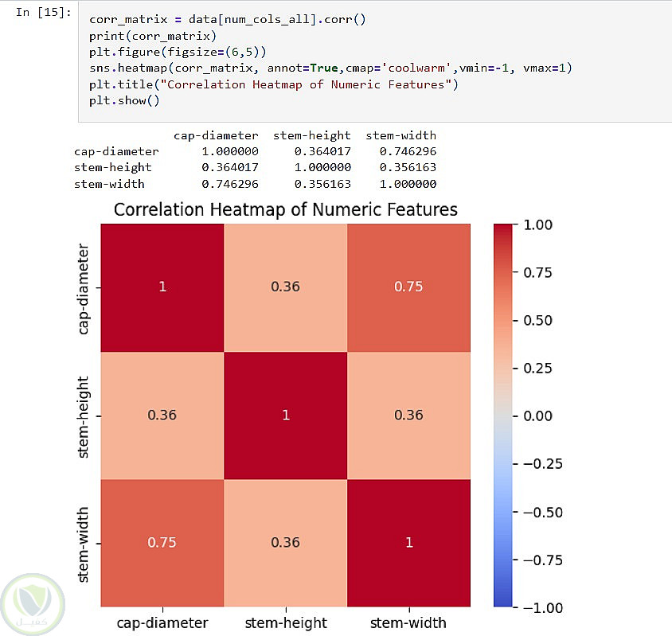Click the 0.00 tick label on the colorbar
The width and height of the screenshot is (672, 636).
coord(543,416)
